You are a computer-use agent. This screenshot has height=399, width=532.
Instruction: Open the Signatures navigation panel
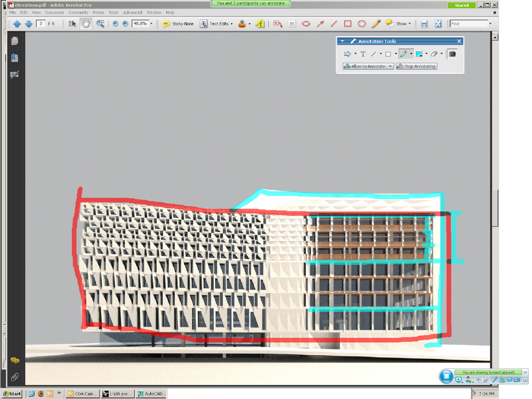click(15, 74)
